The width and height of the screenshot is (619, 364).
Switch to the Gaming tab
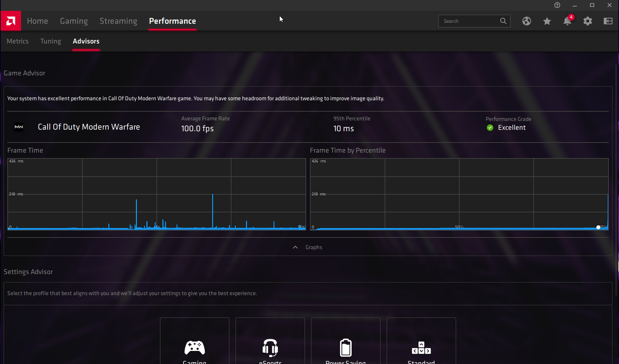74,21
